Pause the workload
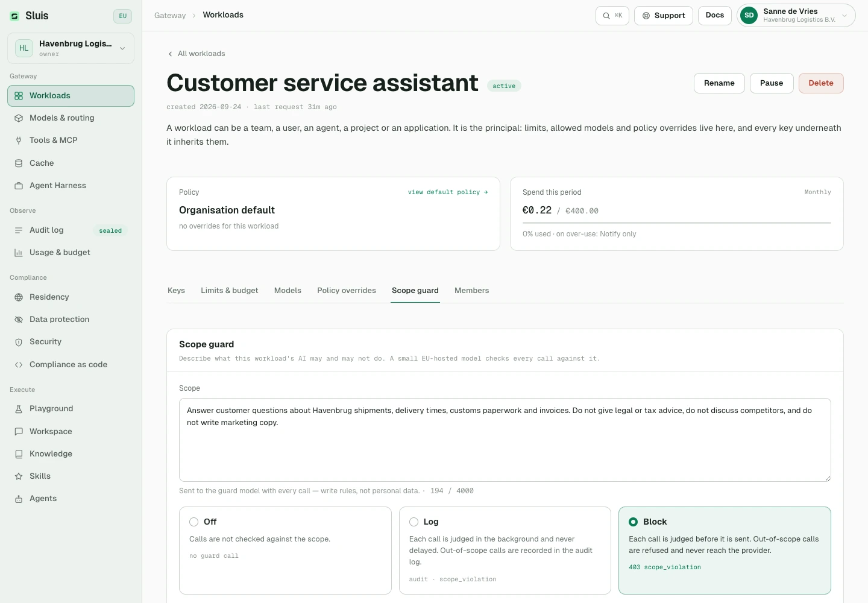868x603 pixels. (772, 83)
